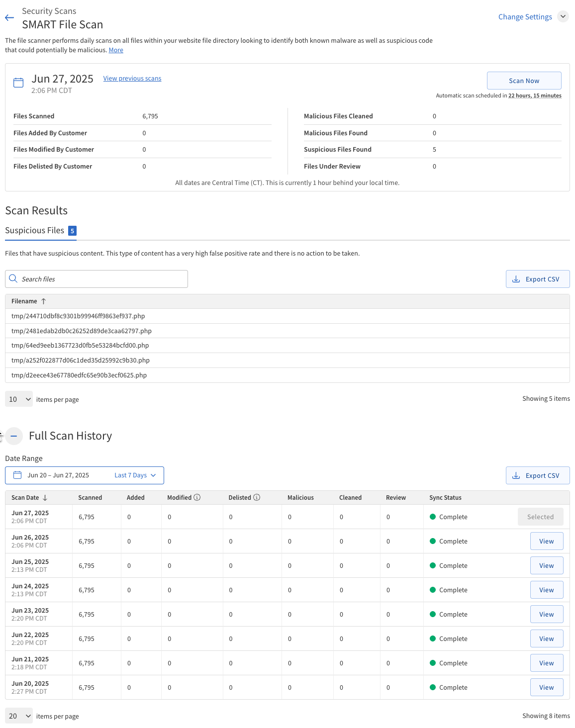Go back using the left arrow icon

coord(9,18)
